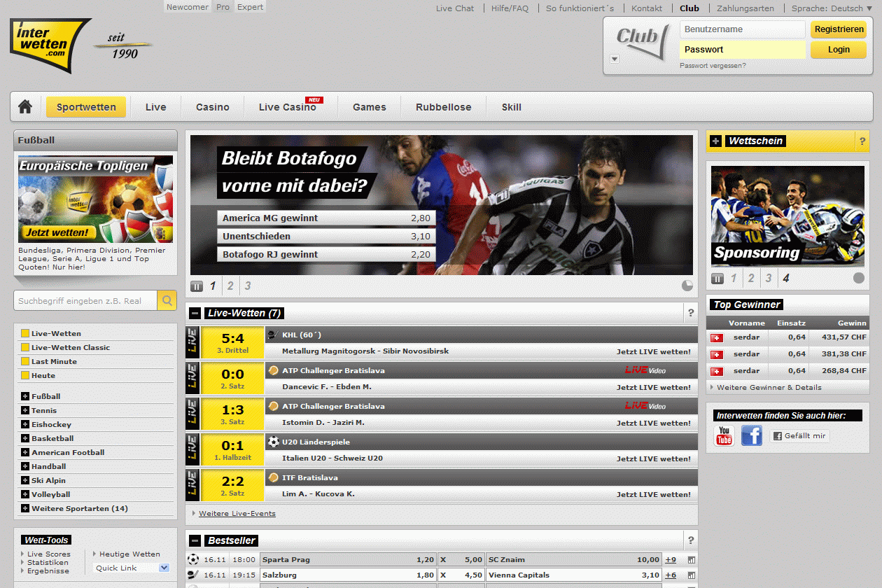Click the Facebook Gefällt mir button
882x588 pixels.
799,435
